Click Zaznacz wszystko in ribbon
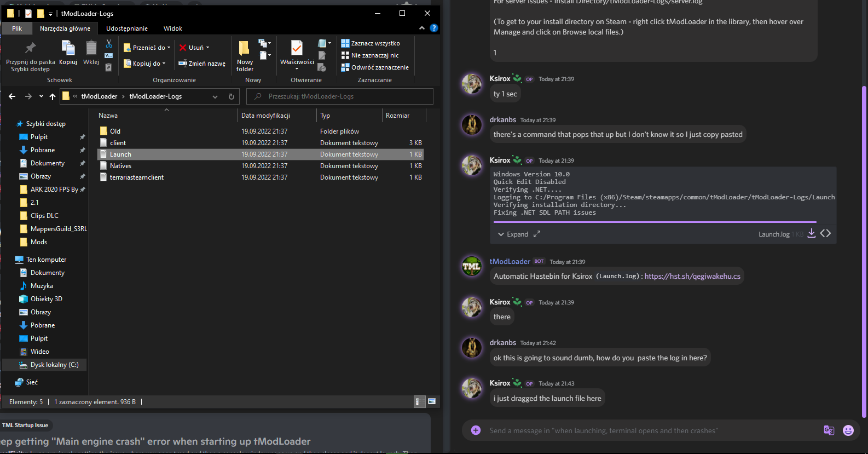This screenshot has height=454, width=868. tap(371, 43)
